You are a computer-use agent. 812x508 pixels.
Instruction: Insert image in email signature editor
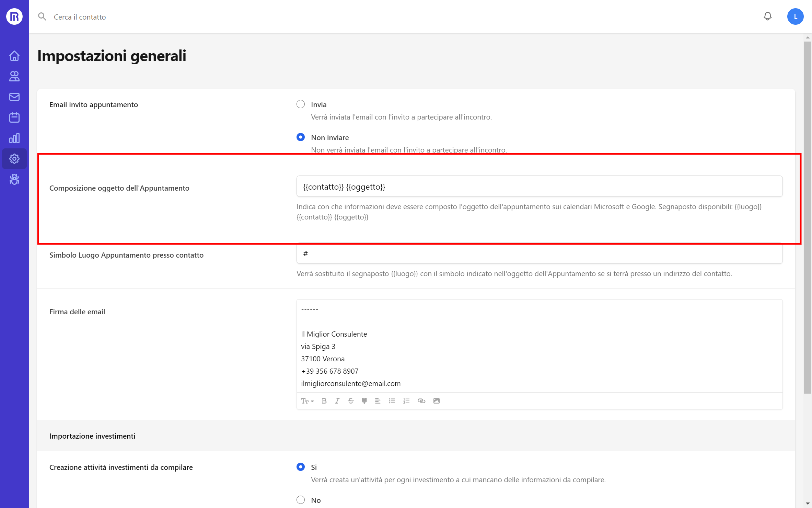437,401
